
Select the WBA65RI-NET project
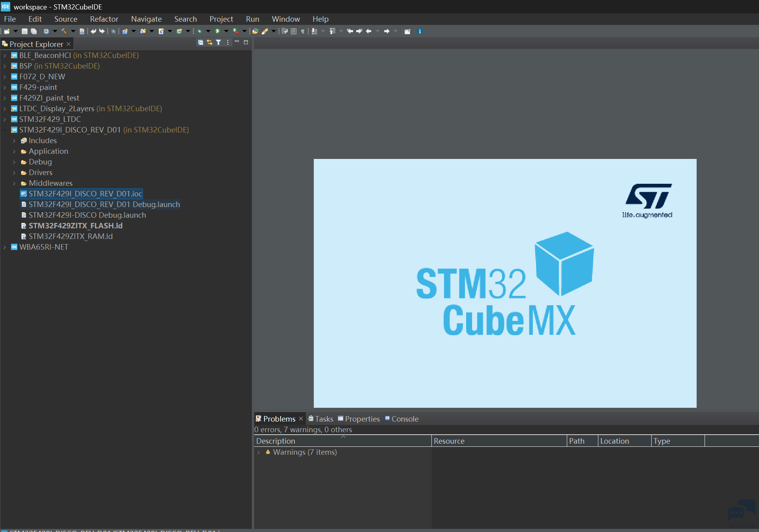43,247
